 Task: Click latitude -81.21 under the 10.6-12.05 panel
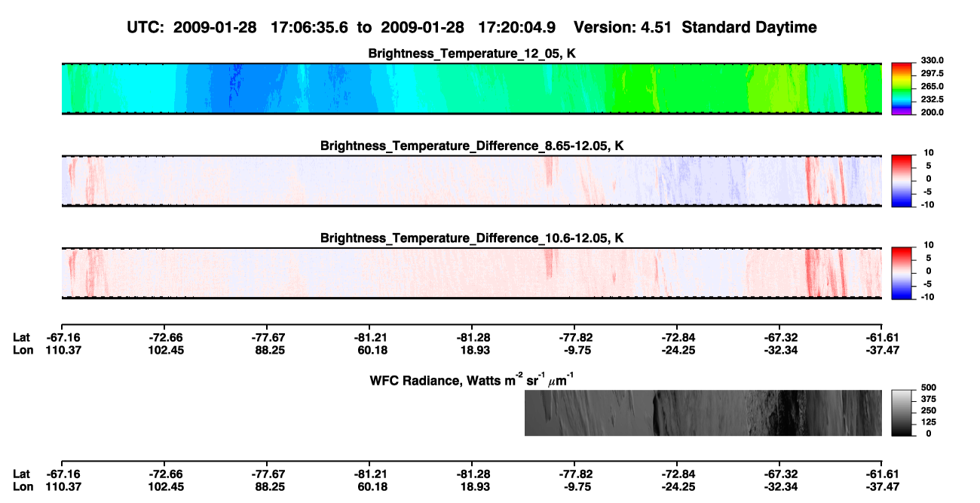(370, 337)
